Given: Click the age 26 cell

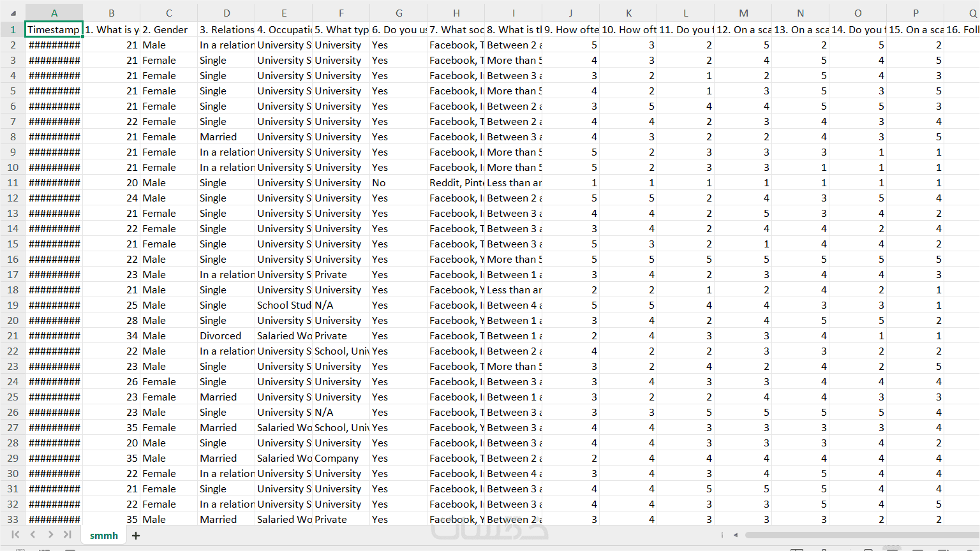Looking at the screenshot, I should click(x=112, y=381).
